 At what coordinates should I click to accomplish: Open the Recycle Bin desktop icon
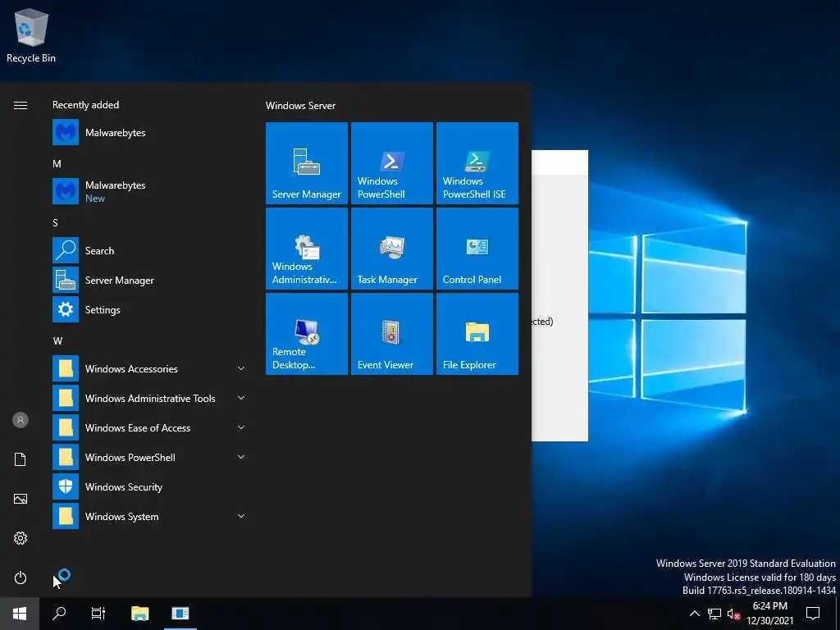click(x=31, y=36)
